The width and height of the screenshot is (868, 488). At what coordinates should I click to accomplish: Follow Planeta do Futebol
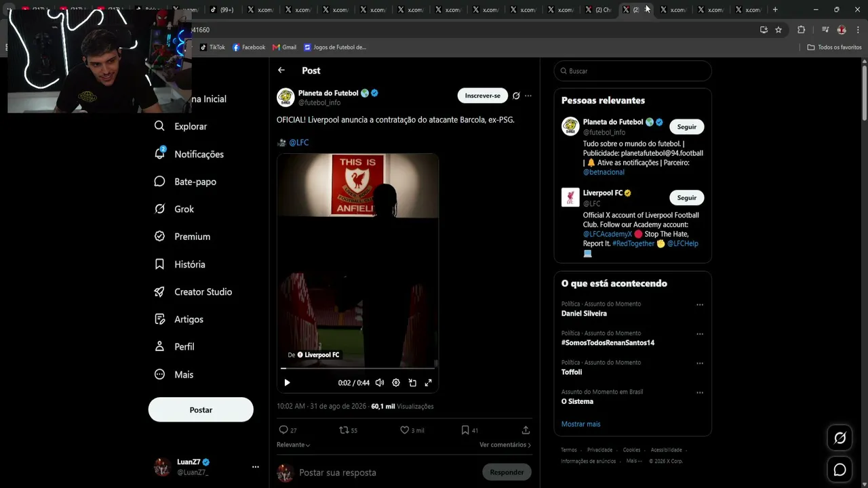(x=687, y=127)
